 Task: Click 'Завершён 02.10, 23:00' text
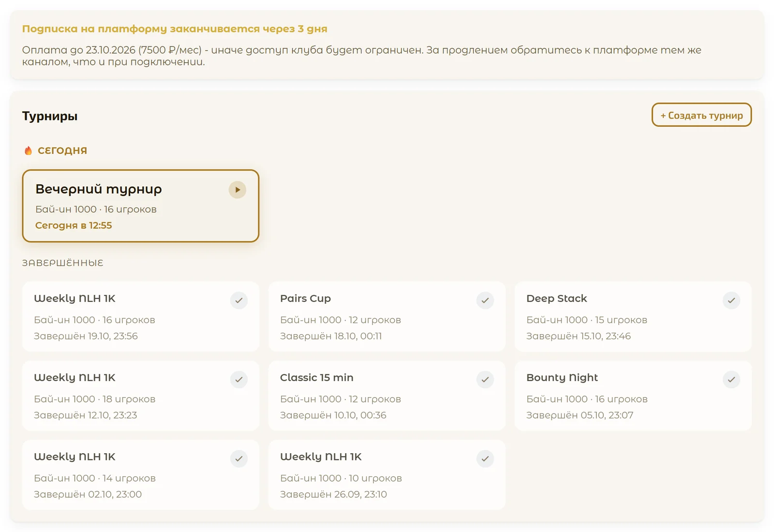tap(88, 494)
